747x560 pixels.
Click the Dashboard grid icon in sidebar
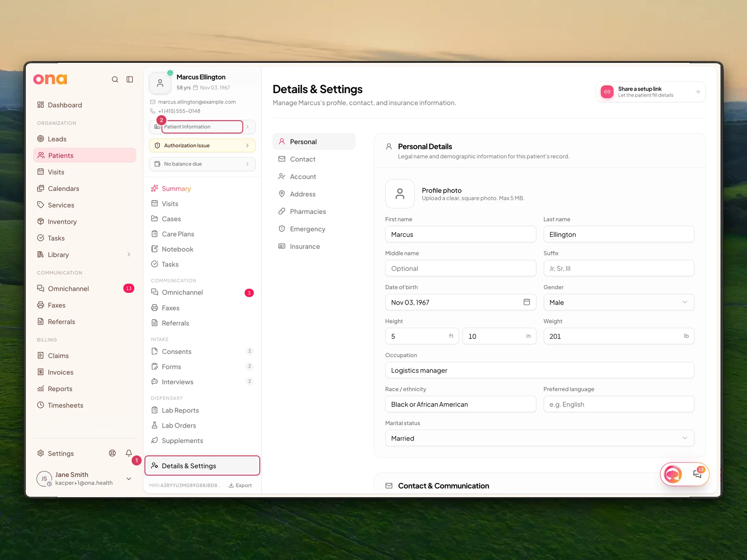tap(40, 105)
